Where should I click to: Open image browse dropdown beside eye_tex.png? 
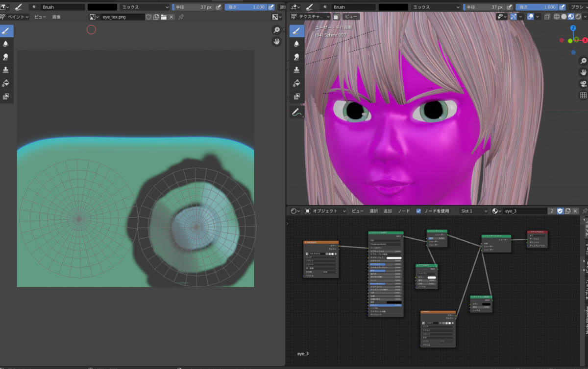coord(94,17)
